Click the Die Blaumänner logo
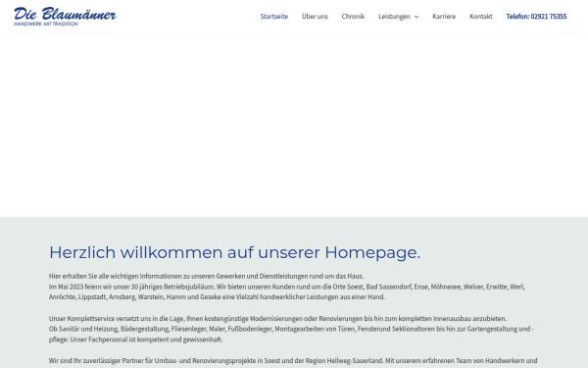The height and width of the screenshot is (368, 588). (65, 17)
